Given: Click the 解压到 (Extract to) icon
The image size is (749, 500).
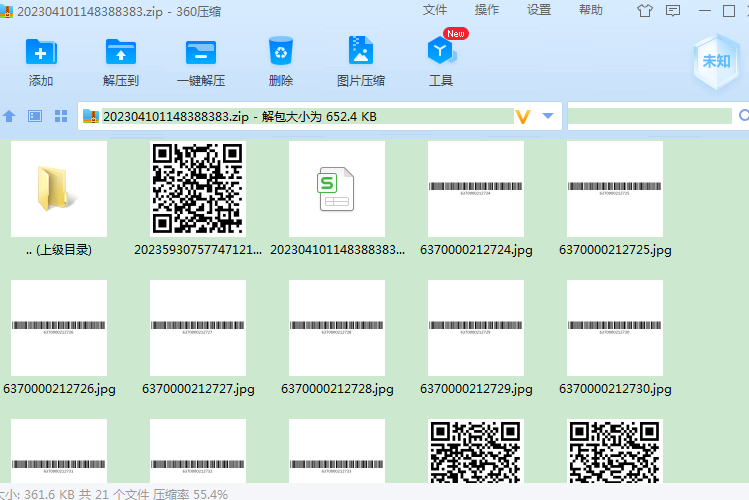Looking at the screenshot, I should click(121, 53).
